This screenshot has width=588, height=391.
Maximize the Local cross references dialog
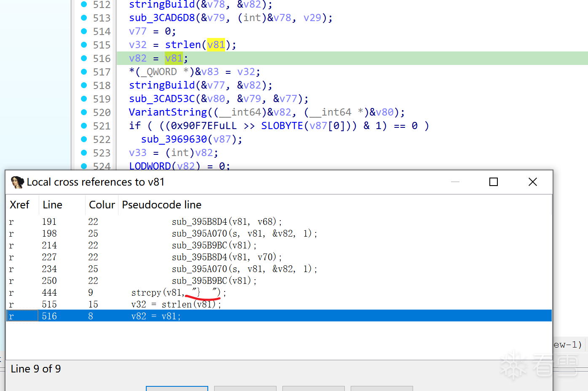(494, 182)
